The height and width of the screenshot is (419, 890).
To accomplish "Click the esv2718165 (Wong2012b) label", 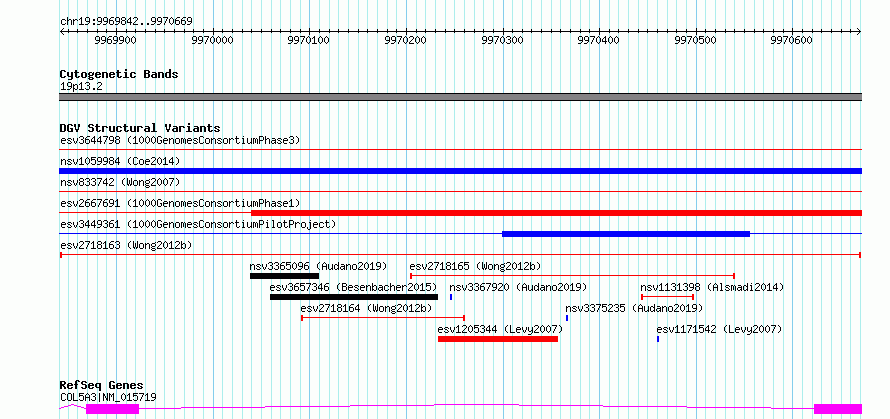I will click(x=475, y=266).
